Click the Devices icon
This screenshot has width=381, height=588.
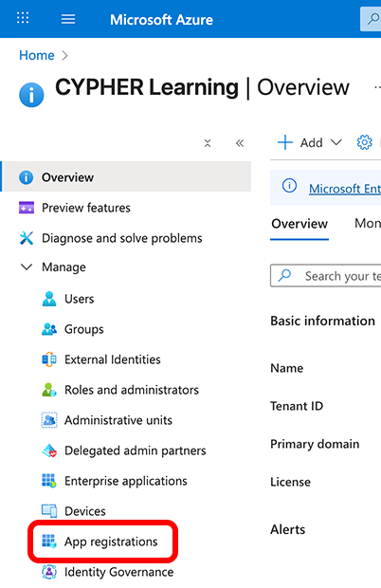tap(49, 511)
